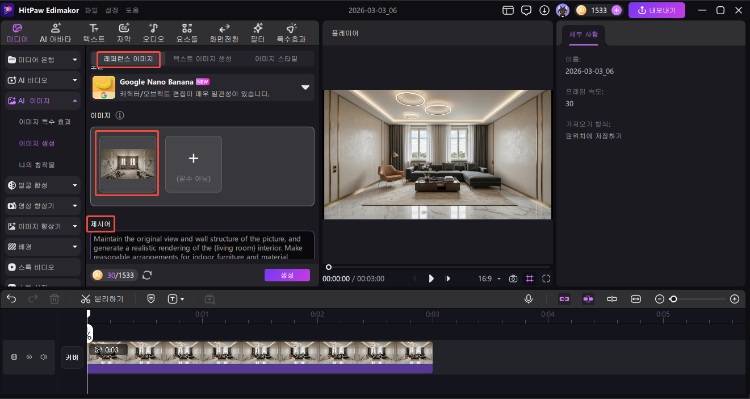
Task: Open the download center icon in title bar
Action: click(x=544, y=11)
